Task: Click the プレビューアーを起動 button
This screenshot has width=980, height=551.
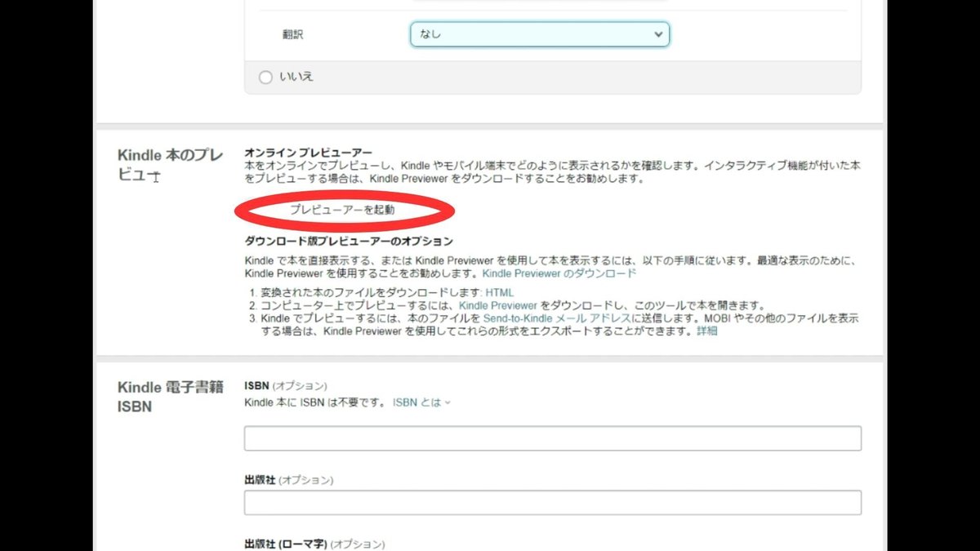Action: click(x=343, y=210)
